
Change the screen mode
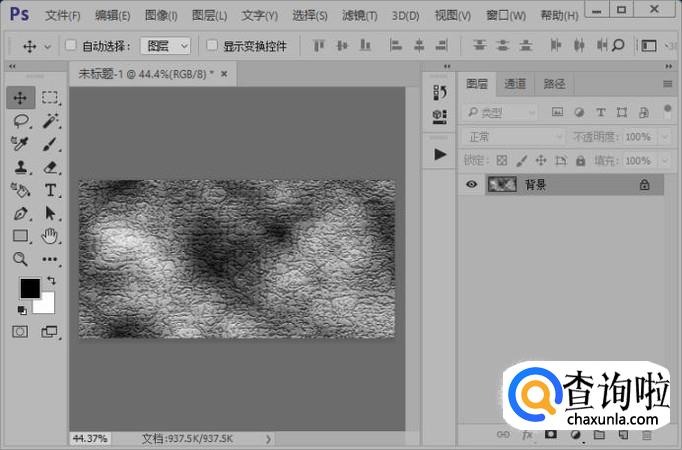point(49,332)
